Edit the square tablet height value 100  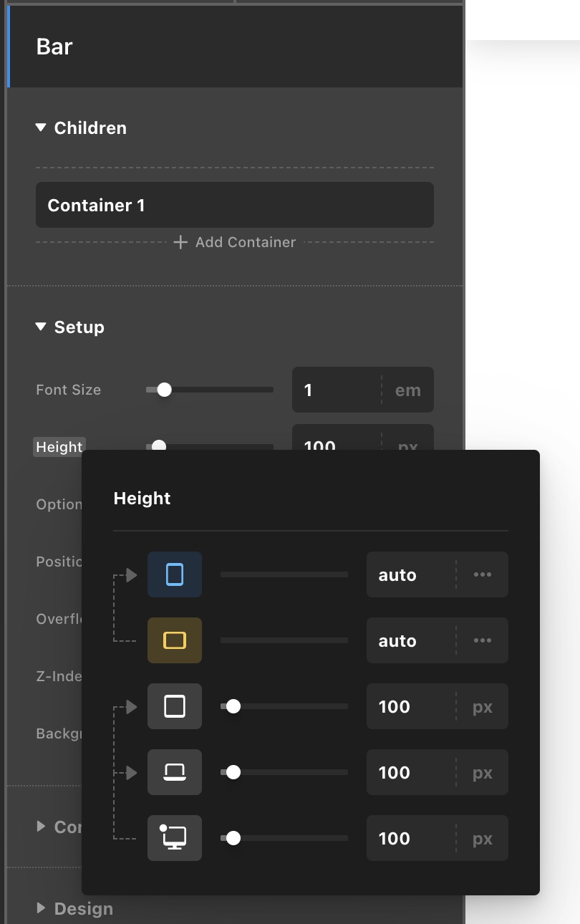pyautogui.click(x=411, y=706)
